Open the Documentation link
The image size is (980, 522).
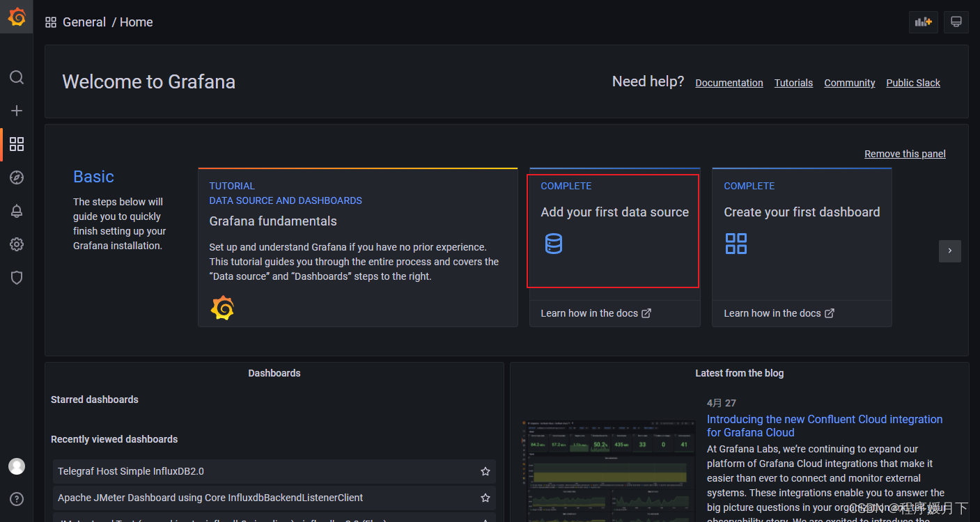(x=729, y=83)
